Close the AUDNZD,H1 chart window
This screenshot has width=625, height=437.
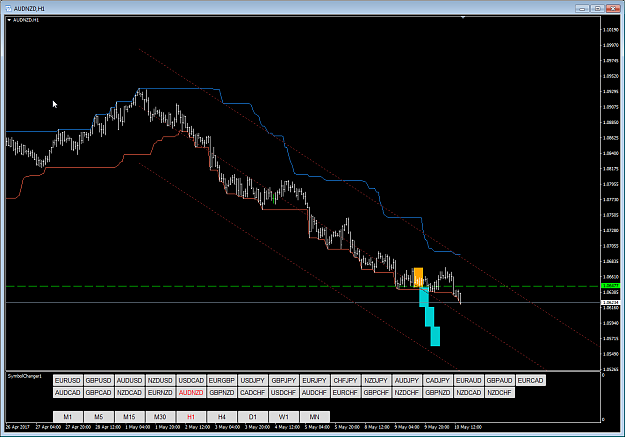click(612, 8)
